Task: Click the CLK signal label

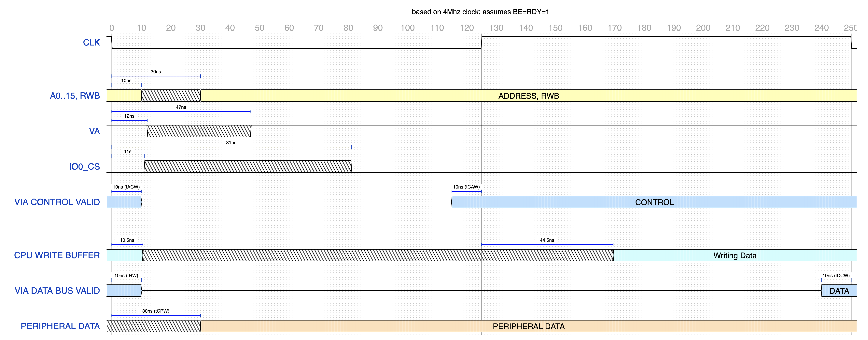Action: coord(91,43)
